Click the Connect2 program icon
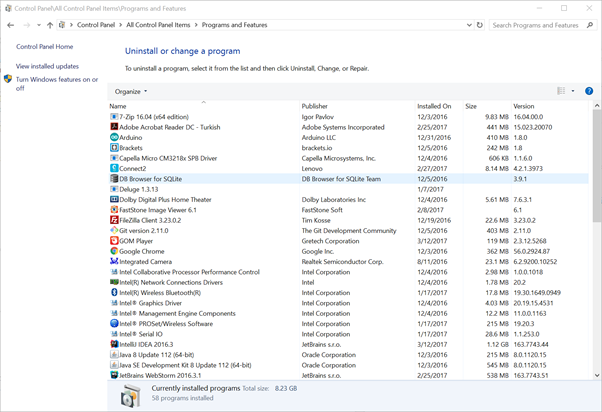 (114, 168)
